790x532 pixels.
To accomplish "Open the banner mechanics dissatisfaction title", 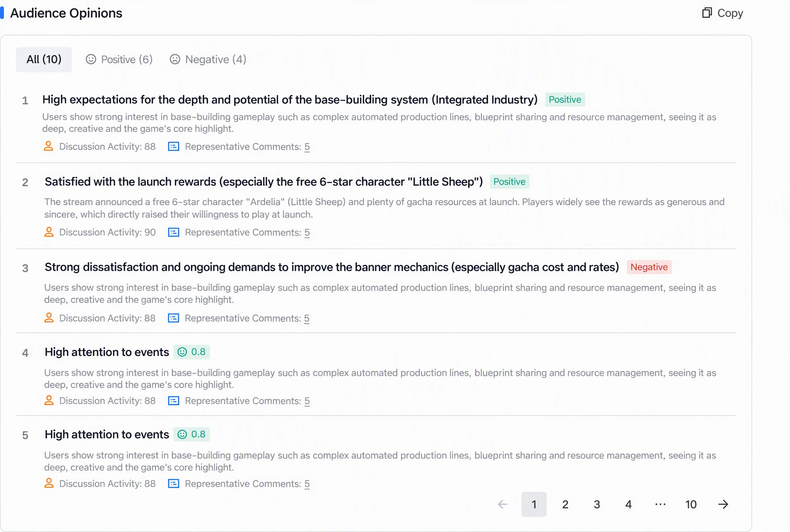I will click(x=332, y=267).
